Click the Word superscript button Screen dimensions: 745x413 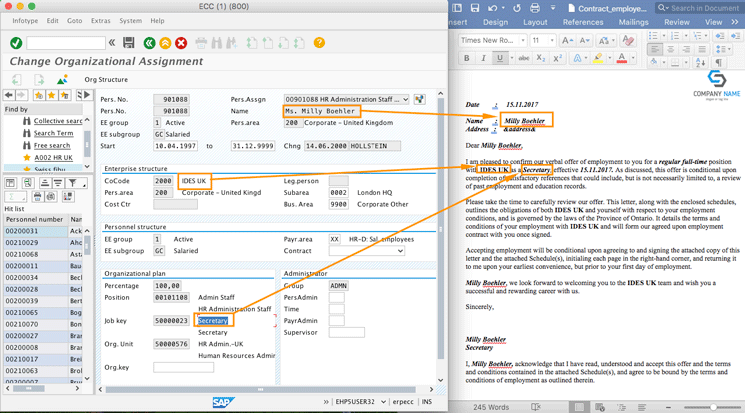(x=557, y=58)
